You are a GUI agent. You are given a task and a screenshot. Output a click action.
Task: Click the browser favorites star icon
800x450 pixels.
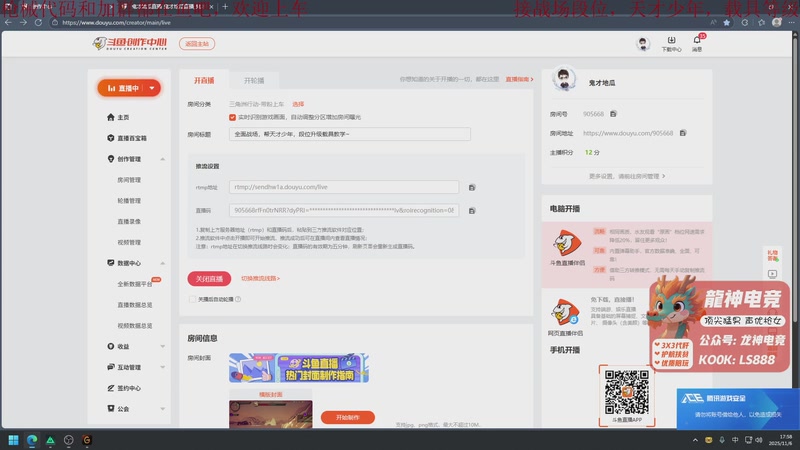pyautogui.click(x=727, y=22)
